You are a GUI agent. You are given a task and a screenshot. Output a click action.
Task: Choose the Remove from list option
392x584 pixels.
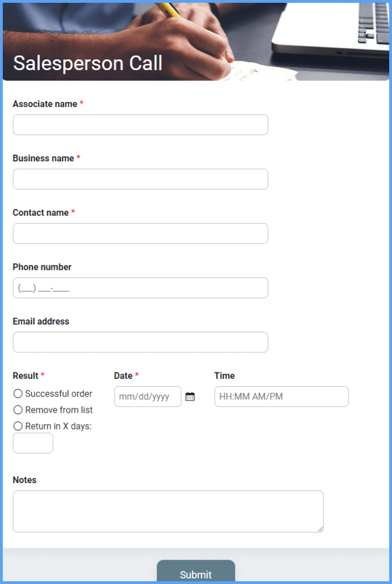click(x=18, y=409)
